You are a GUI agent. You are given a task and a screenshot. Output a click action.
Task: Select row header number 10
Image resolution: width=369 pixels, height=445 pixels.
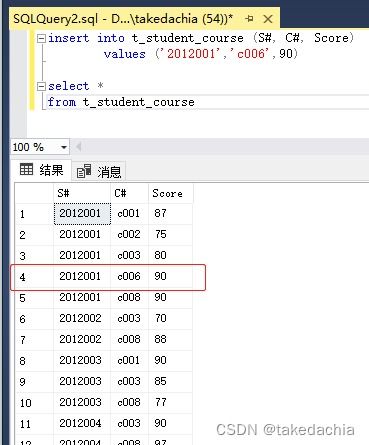[x=34, y=403]
